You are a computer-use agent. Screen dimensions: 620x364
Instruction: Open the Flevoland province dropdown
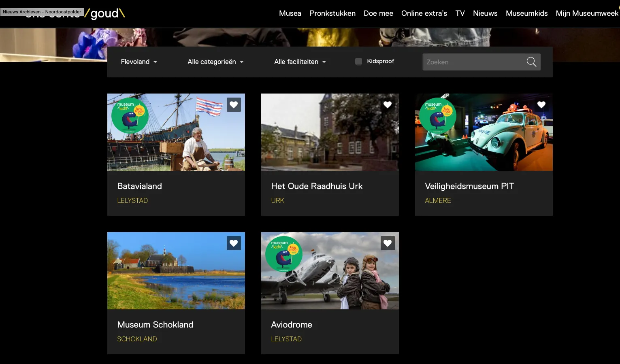pos(139,62)
